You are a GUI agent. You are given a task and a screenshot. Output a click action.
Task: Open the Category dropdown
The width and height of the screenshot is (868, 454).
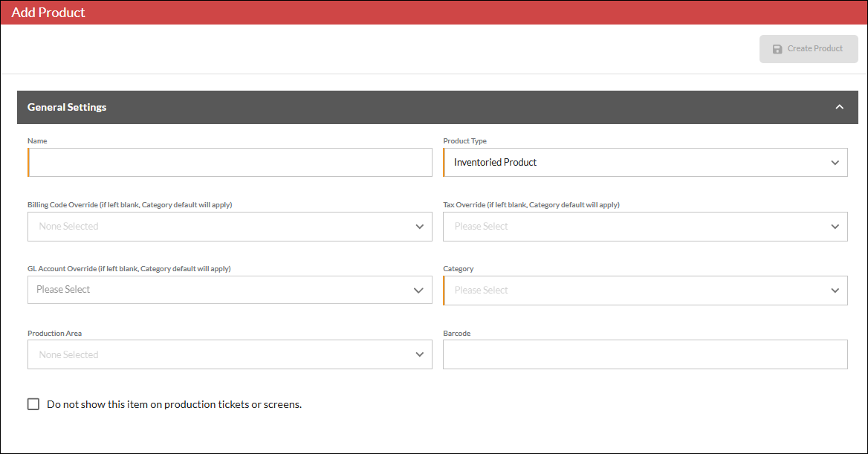tap(645, 290)
